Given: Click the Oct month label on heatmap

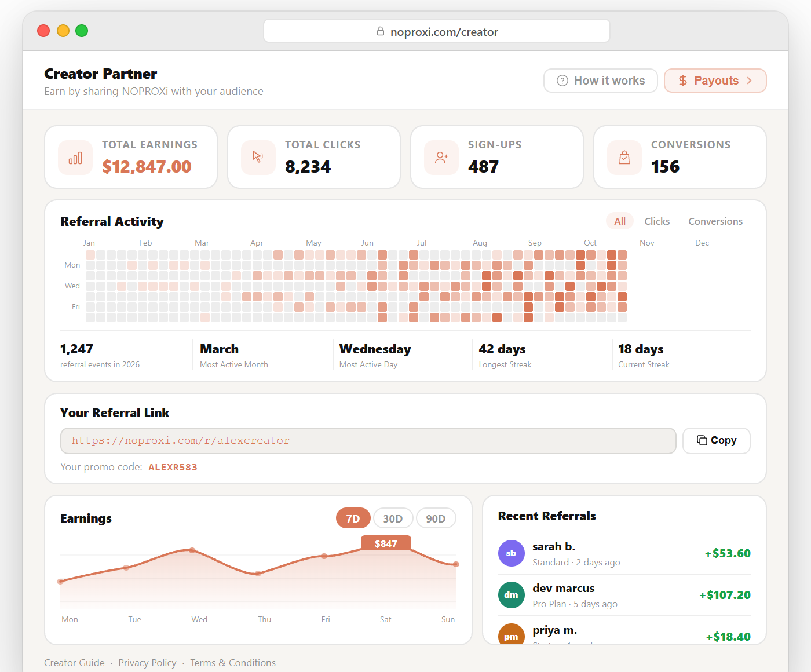Looking at the screenshot, I should click(x=590, y=243).
